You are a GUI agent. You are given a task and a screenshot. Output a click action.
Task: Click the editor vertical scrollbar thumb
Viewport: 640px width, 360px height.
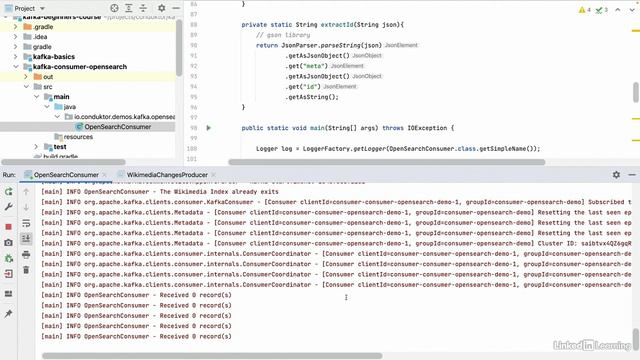pos(636,92)
